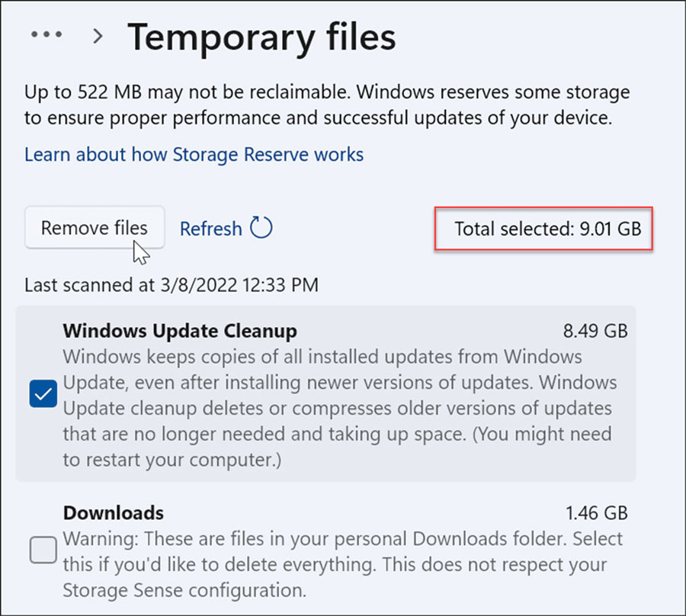
Task: Click the Windows Update Cleanup description text
Action: click(x=340, y=408)
